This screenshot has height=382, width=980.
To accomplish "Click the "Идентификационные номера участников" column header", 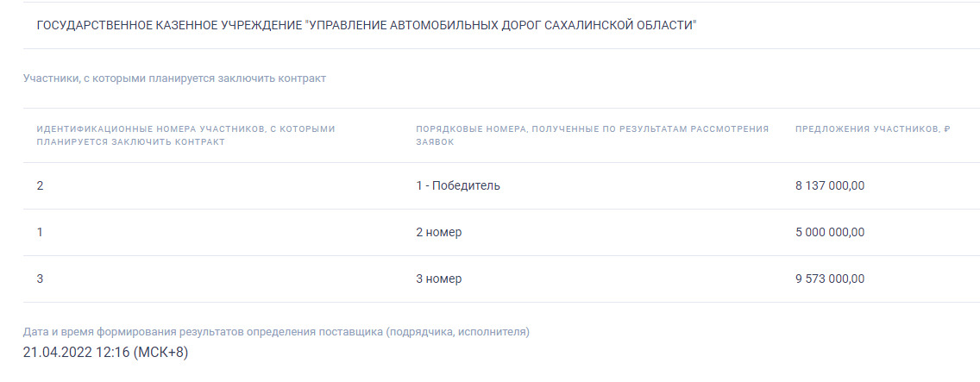I will [x=185, y=135].
